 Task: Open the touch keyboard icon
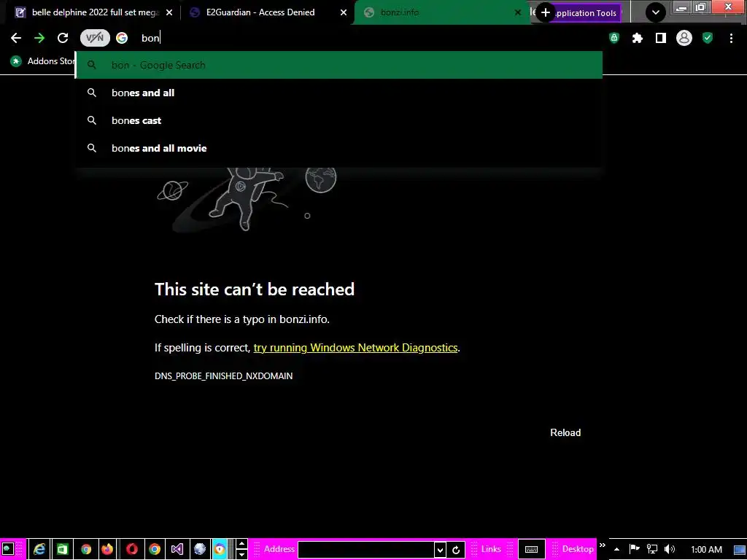pyautogui.click(x=531, y=550)
